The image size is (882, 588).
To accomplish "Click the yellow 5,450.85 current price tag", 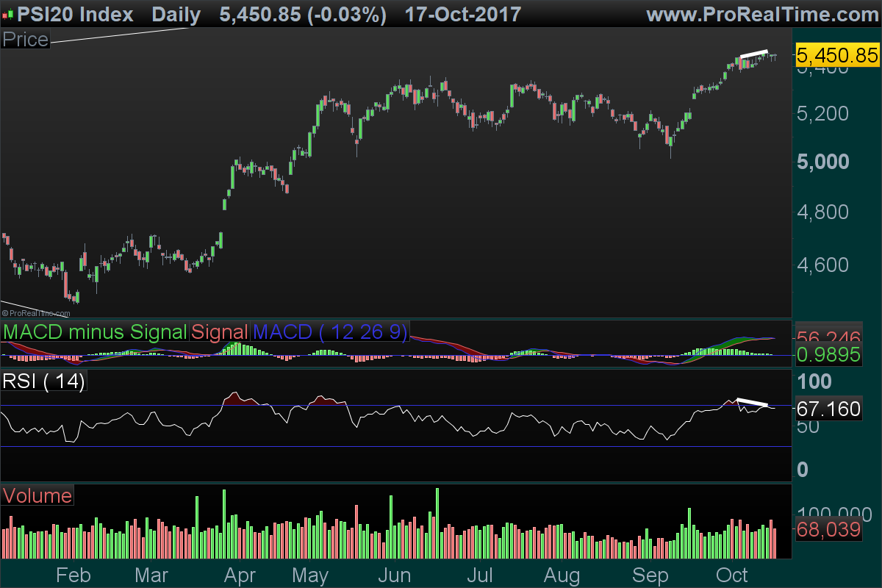I will point(838,55).
